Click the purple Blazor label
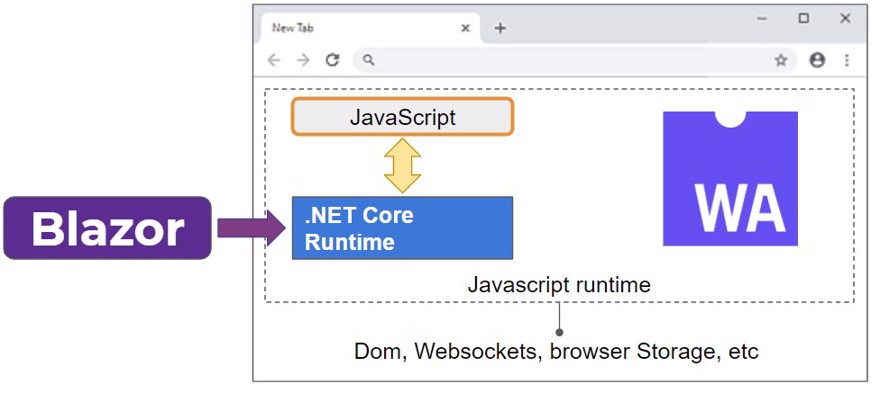The image size is (880, 393). point(107,228)
